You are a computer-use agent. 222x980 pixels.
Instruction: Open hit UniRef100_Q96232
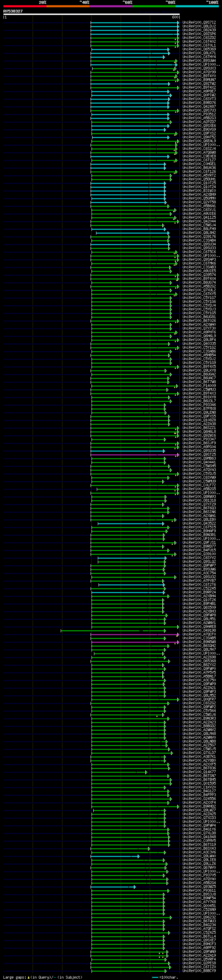(199, 918)
